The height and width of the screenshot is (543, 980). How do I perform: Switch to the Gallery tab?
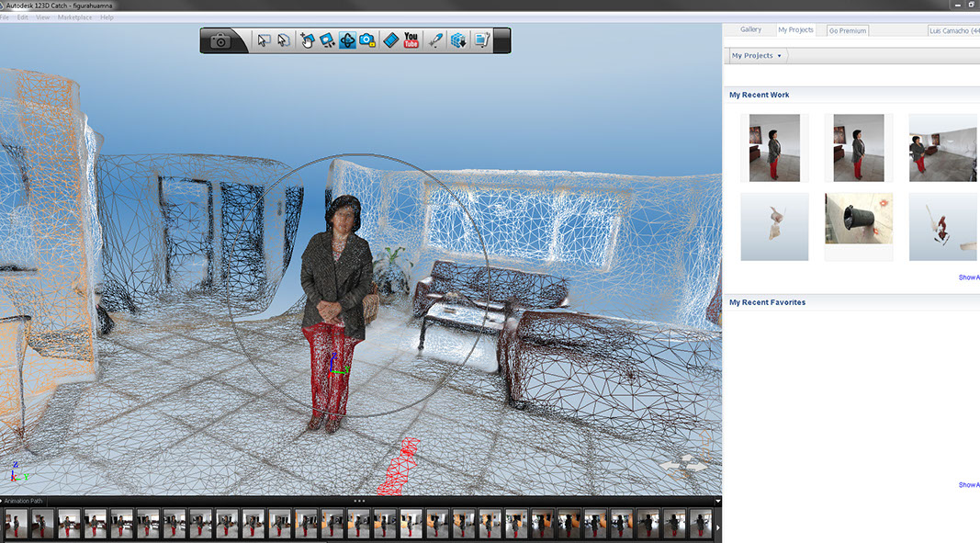click(750, 29)
